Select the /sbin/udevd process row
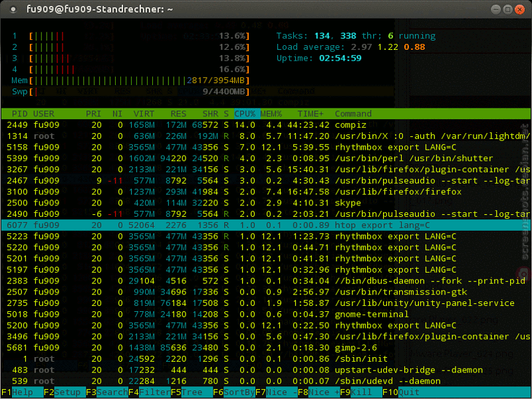 point(266,381)
